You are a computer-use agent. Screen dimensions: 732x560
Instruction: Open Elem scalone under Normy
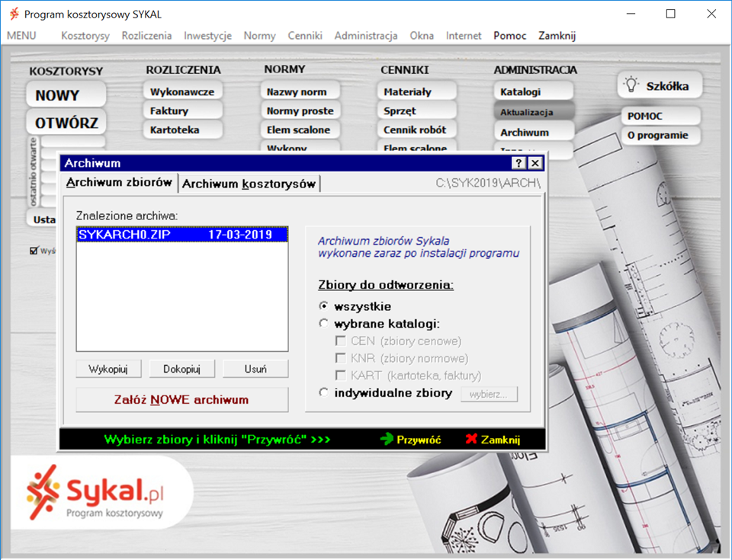pos(300,130)
